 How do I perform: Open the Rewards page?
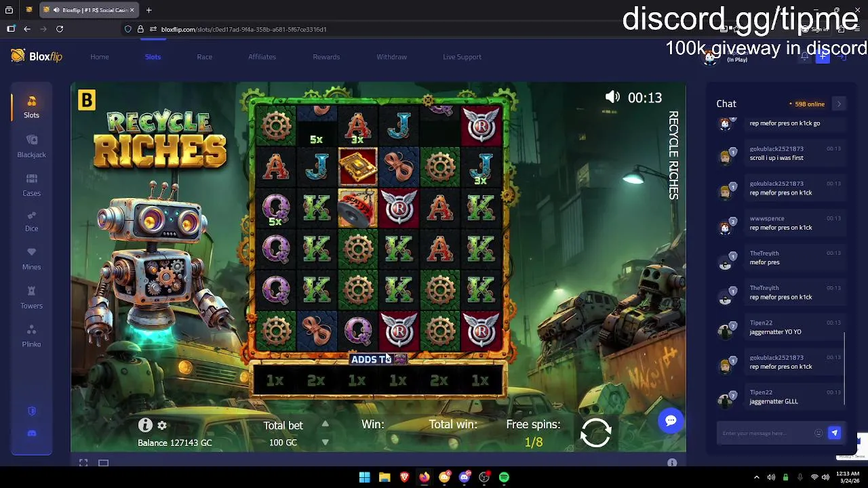[x=326, y=57]
